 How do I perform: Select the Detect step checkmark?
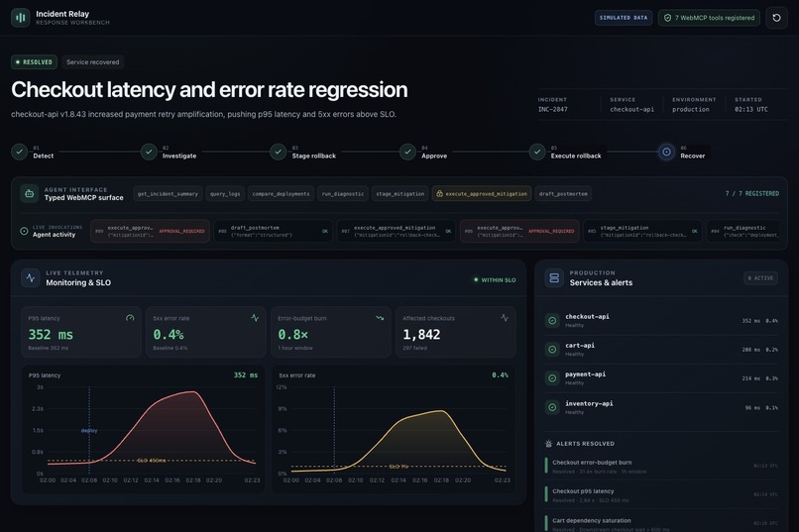20,152
